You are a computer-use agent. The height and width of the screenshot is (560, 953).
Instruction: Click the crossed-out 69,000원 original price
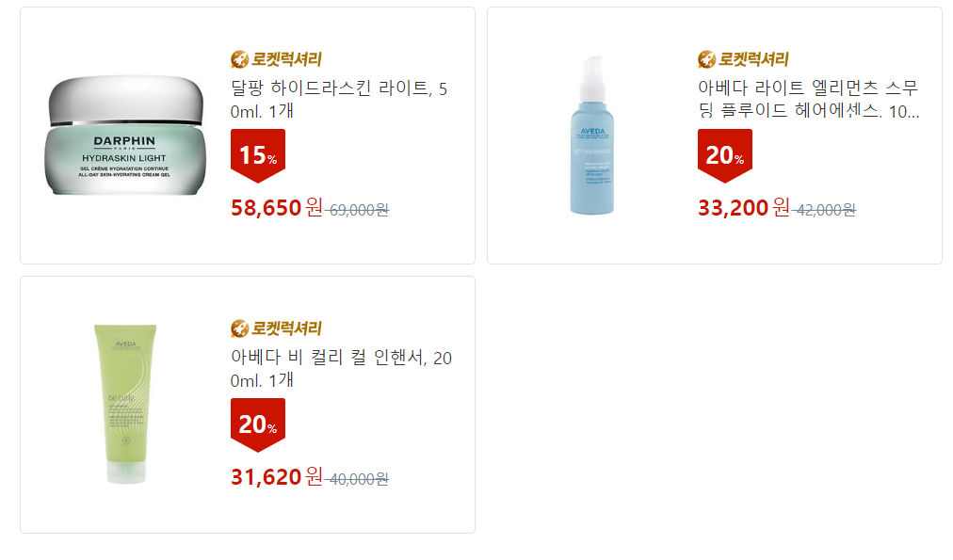point(358,210)
